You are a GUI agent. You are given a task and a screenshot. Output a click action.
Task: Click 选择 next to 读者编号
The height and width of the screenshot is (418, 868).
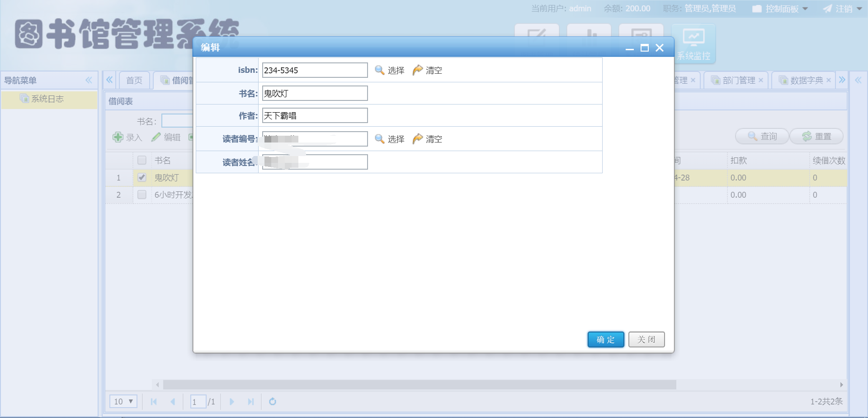389,139
